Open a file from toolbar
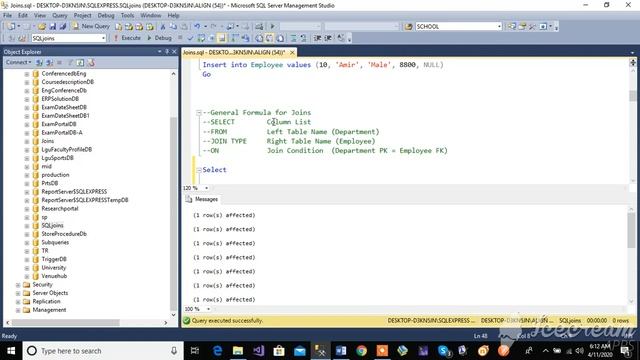Image resolution: width=640 pixels, height=360 pixels. click(42, 27)
